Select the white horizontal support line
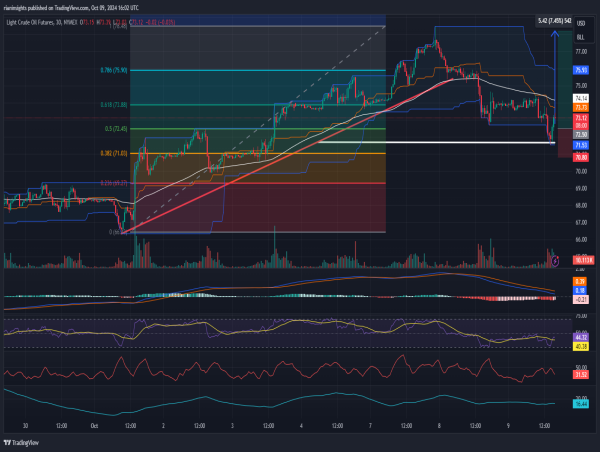Screen dimensions: 600x452 coord(436,143)
